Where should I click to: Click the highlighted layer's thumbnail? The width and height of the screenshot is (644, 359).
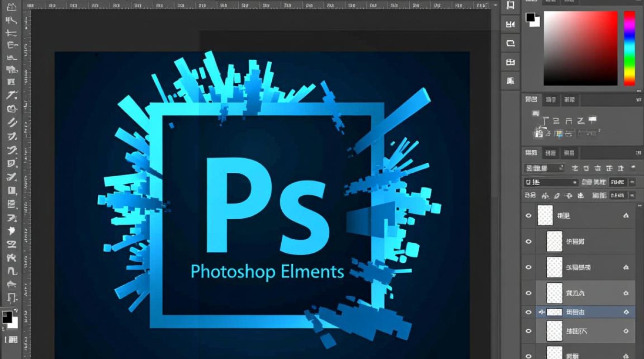point(554,312)
